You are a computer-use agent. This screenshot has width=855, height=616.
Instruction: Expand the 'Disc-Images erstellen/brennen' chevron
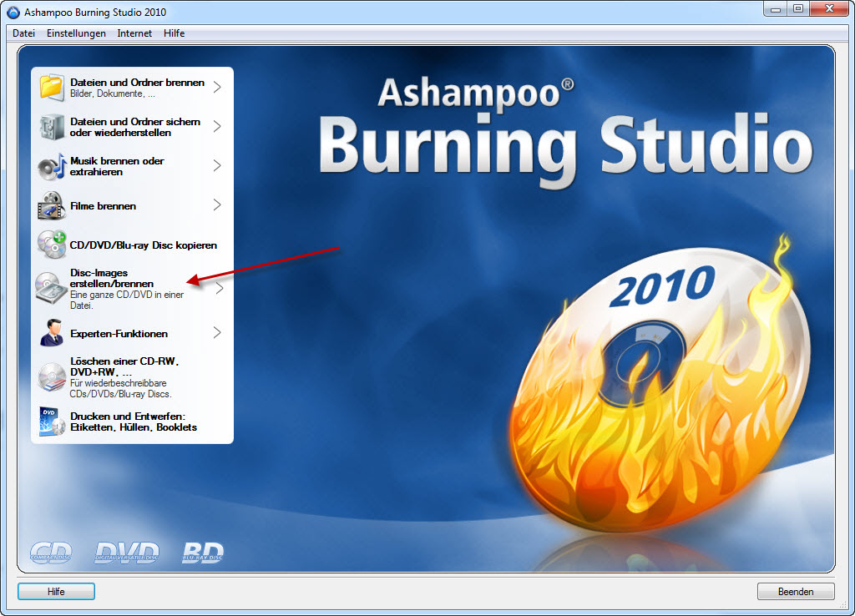[220, 288]
